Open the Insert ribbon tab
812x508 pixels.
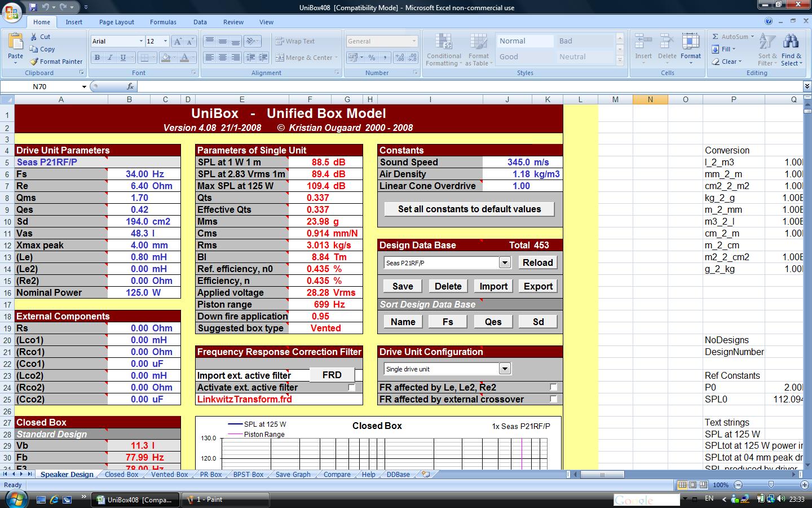pyautogui.click(x=74, y=22)
